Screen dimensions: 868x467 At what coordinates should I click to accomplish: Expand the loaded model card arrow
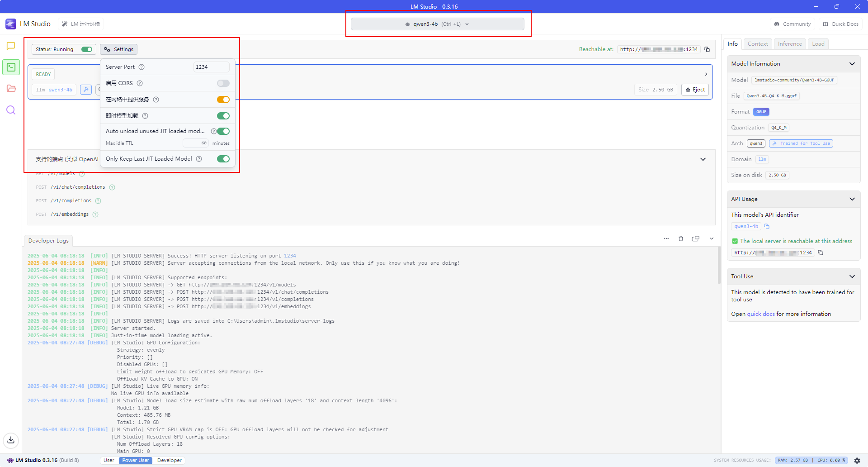pyautogui.click(x=706, y=74)
